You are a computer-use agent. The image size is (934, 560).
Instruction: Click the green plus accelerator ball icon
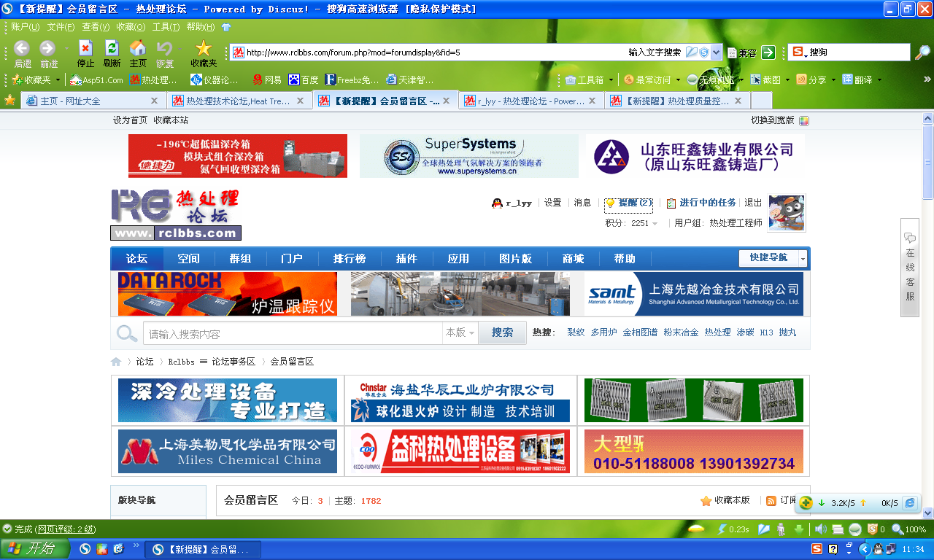click(806, 502)
